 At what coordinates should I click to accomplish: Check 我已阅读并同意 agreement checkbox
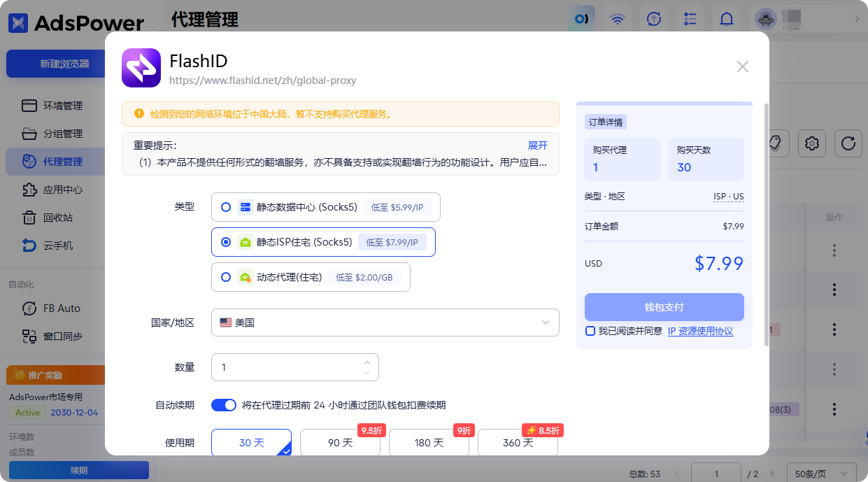pos(590,331)
